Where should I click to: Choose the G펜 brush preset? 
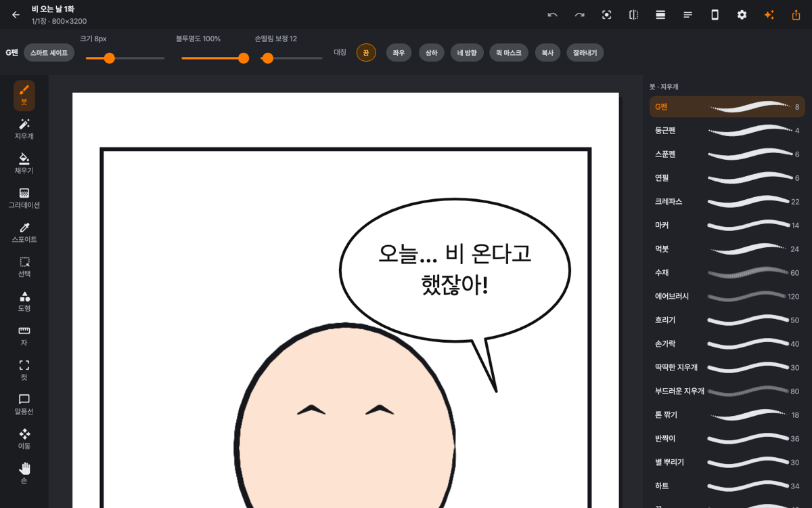(x=727, y=107)
